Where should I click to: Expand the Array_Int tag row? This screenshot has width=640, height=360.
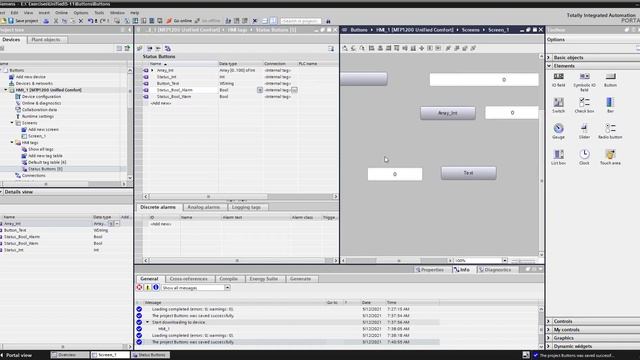pos(152,70)
